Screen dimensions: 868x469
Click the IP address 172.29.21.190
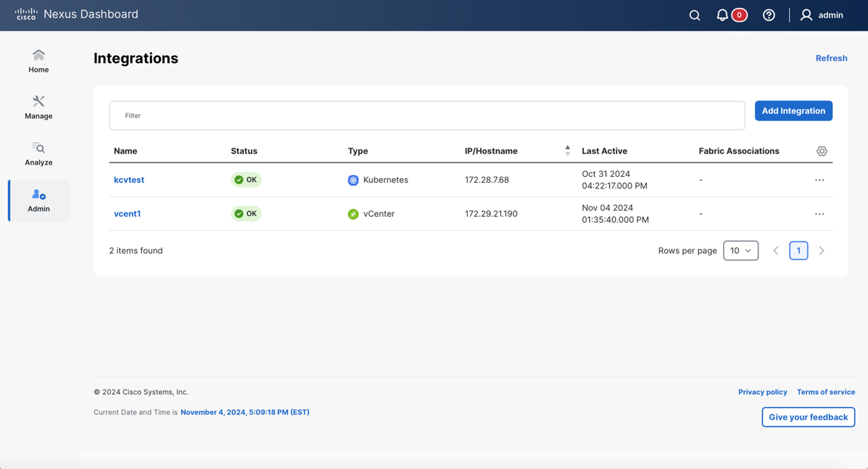[491, 214]
